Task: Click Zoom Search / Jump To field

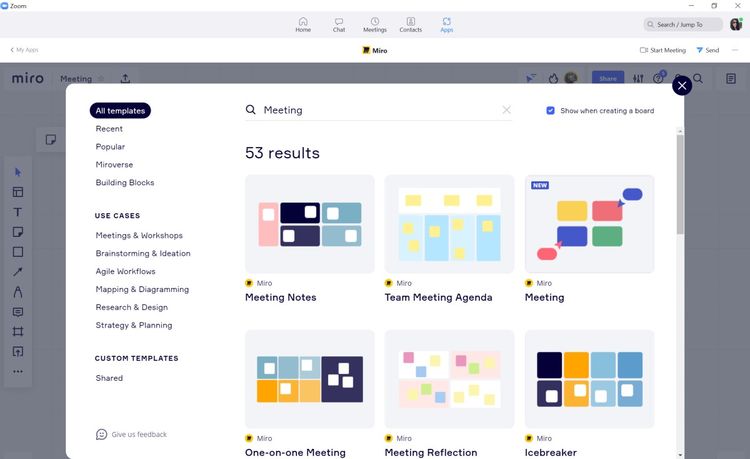Action: [683, 24]
